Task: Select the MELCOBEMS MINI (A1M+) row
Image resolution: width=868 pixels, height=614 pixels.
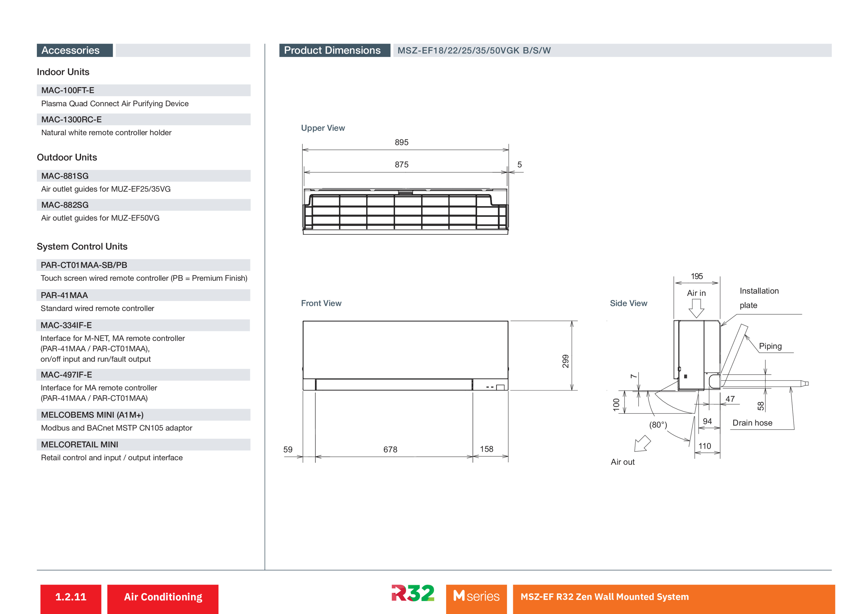Action: coord(143,415)
